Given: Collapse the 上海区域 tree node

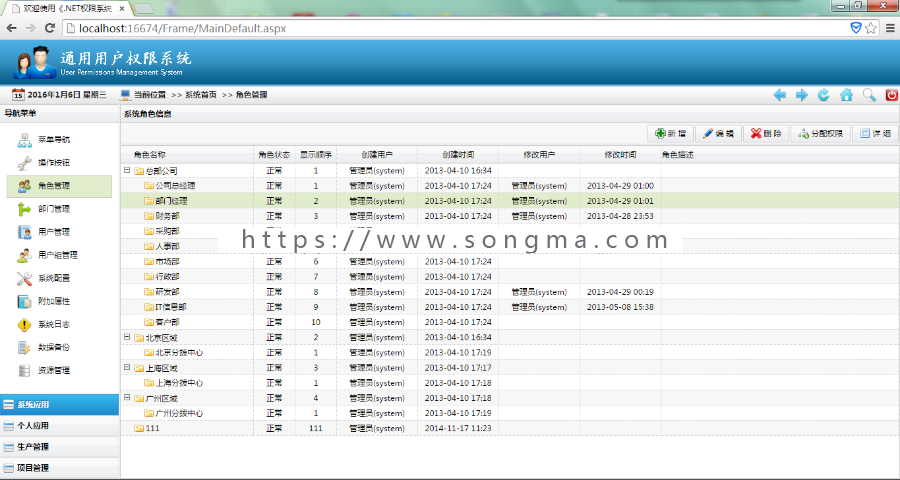Looking at the screenshot, I should point(127,367).
